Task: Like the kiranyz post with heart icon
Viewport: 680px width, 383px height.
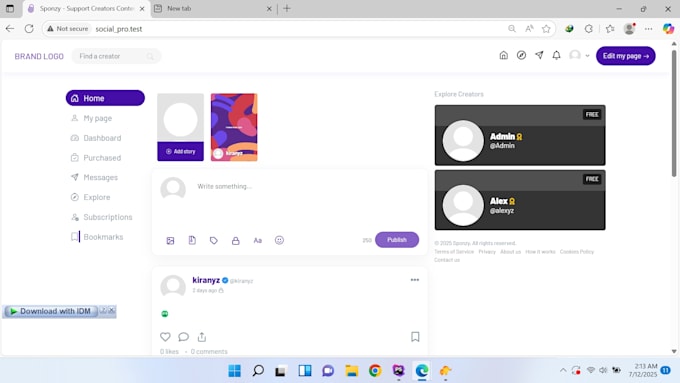Action: tap(165, 337)
